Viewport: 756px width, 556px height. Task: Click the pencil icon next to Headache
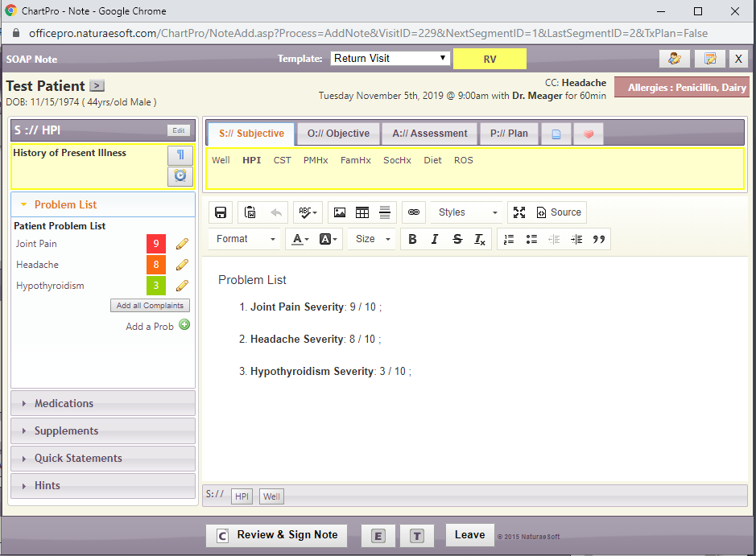181,264
